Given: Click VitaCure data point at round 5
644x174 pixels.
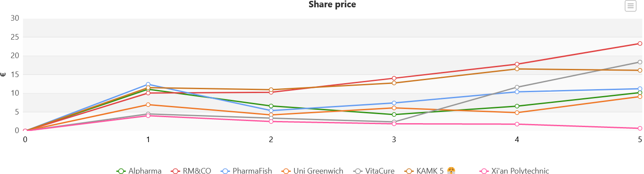Looking at the screenshot, I should 640,62.
